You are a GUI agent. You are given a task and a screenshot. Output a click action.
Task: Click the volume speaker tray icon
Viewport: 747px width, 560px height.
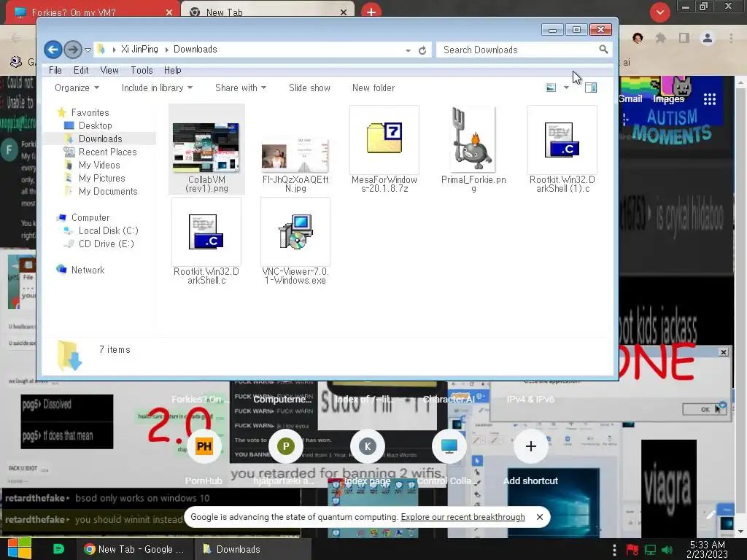click(x=667, y=550)
